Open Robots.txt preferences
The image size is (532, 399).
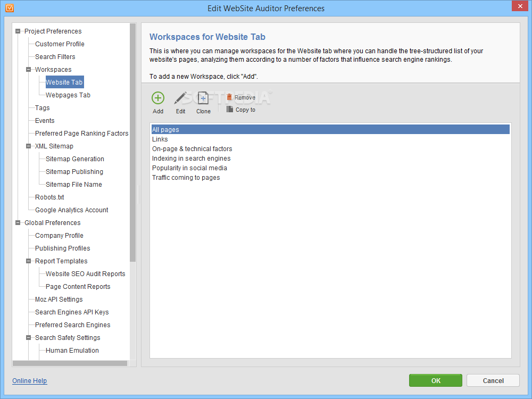(49, 197)
